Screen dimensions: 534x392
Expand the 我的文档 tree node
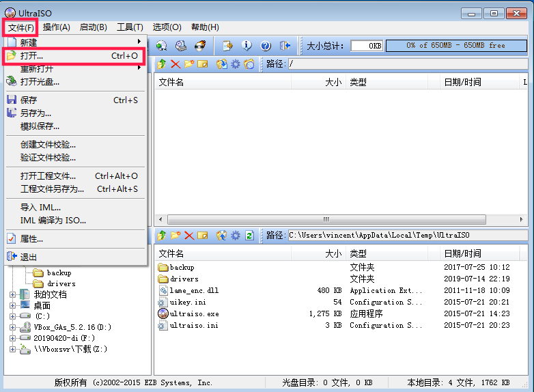point(12,294)
